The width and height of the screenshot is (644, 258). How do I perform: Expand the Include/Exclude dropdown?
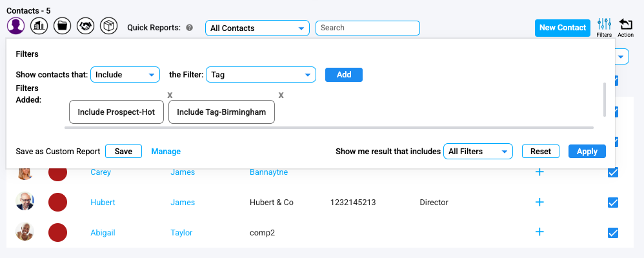[125, 75]
